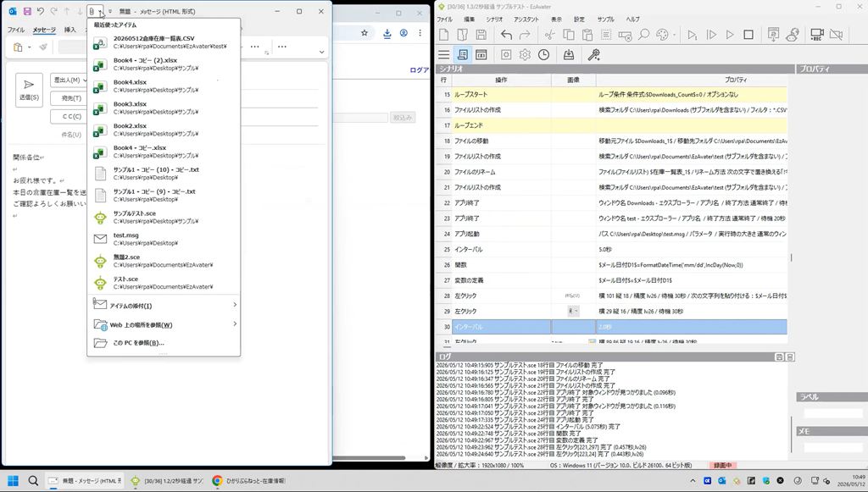The image size is (868, 492).
Task: Select the scissors cut icon in EzAvater
Action: pyautogui.click(x=549, y=35)
